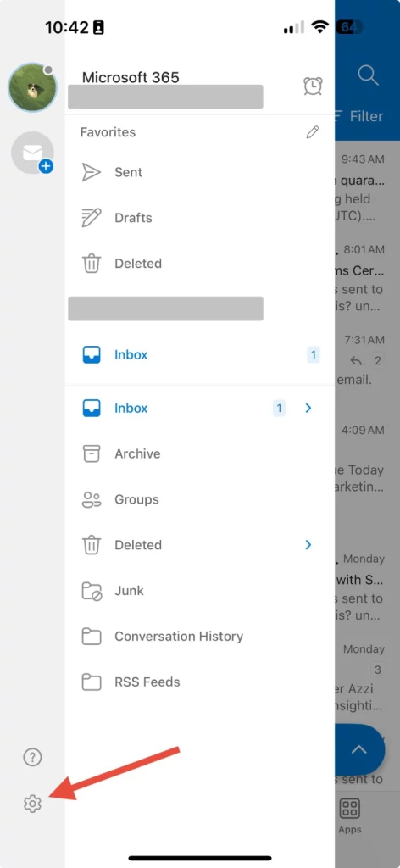Tap the Junk folder blocked icon
The height and width of the screenshot is (868, 400).
click(92, 591)
